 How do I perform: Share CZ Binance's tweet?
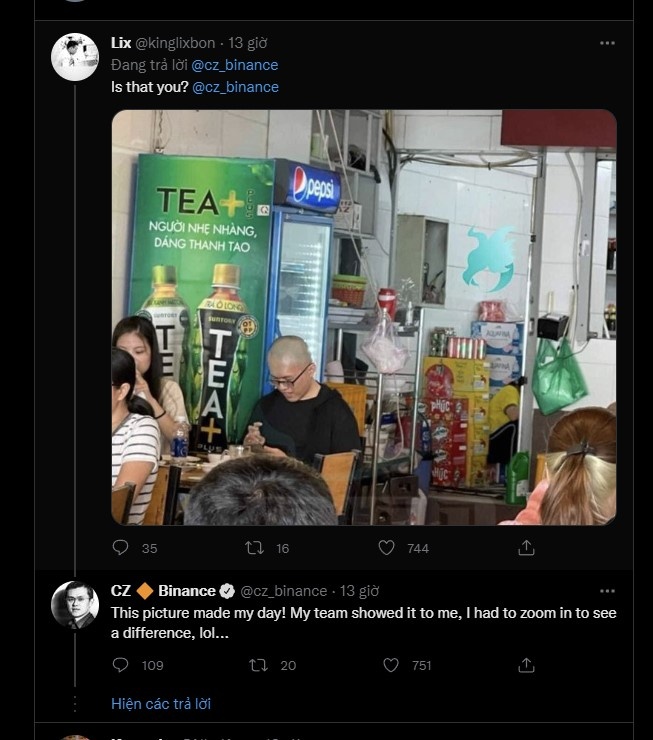point(526,665)
